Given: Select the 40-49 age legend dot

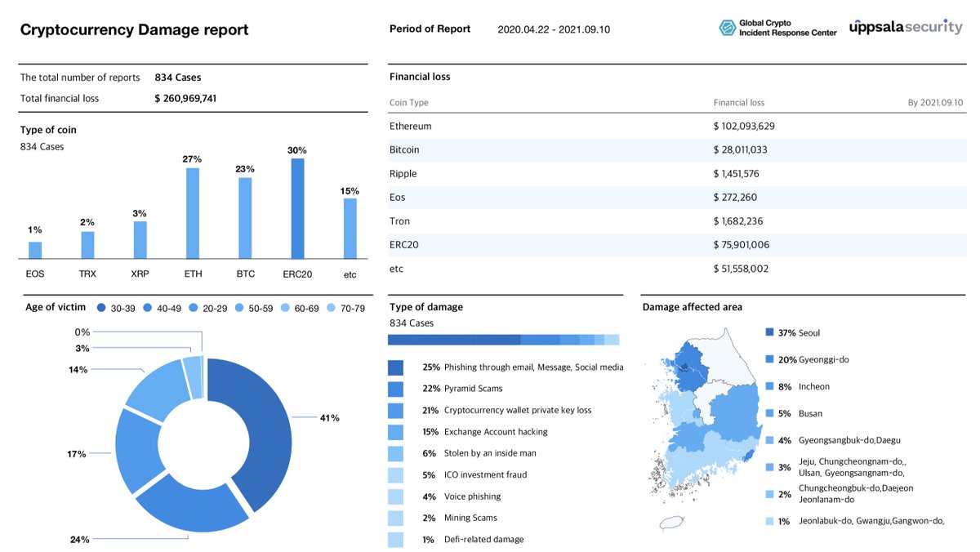Looking at the screenshot, I should point(148,308).
